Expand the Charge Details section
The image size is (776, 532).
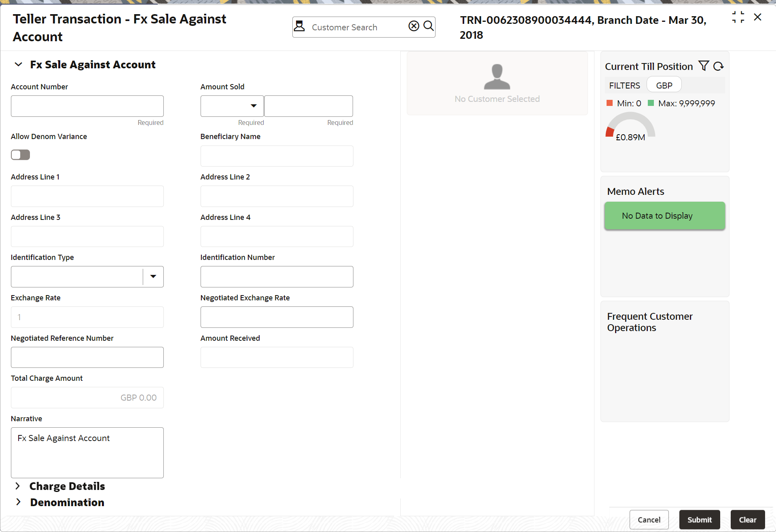coord(18,486)
